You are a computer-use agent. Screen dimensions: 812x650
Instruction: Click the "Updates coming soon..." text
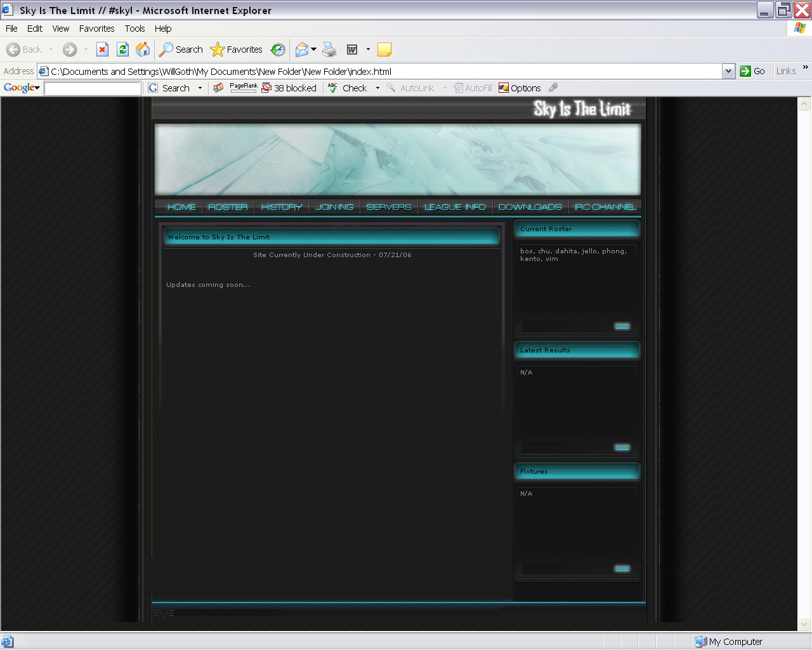click(x=208, y=285)
